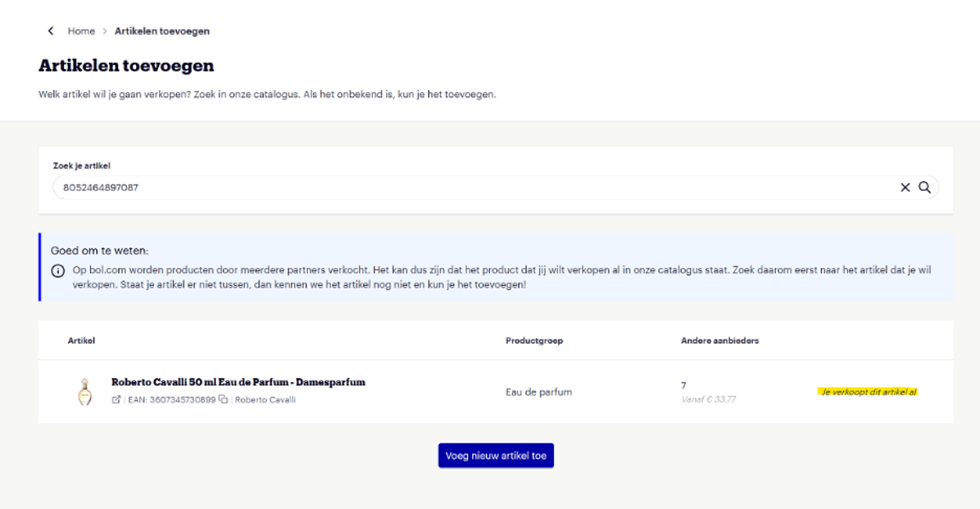Click EAN: 3607345730899 text
980x509 pixels.
click(x=172, y=399)
